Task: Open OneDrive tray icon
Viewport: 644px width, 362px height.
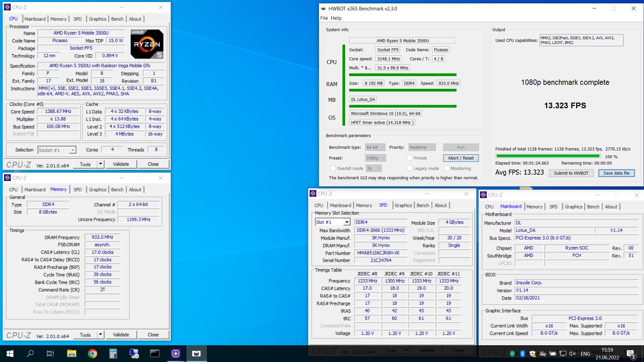Action: [x=542, y=354]
